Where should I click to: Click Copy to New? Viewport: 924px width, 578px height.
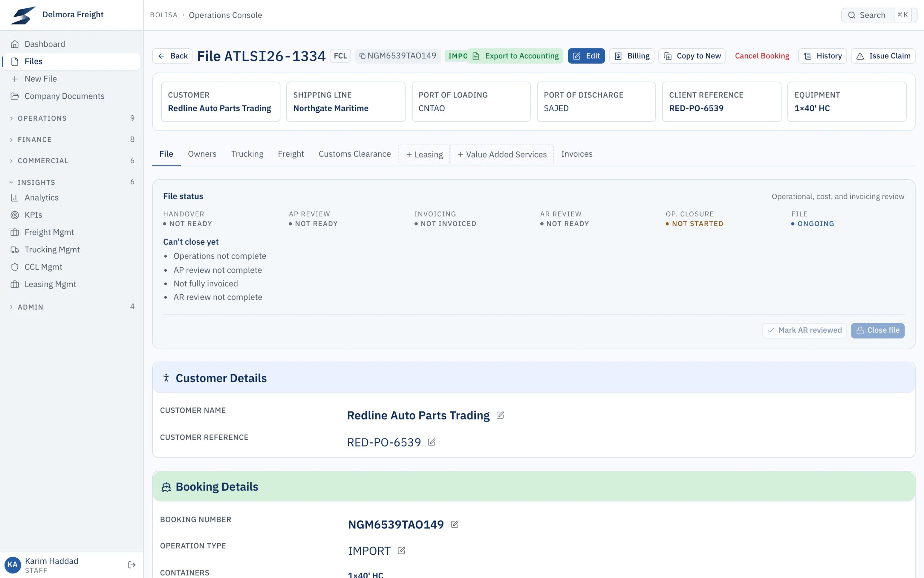tap(692, 56)
